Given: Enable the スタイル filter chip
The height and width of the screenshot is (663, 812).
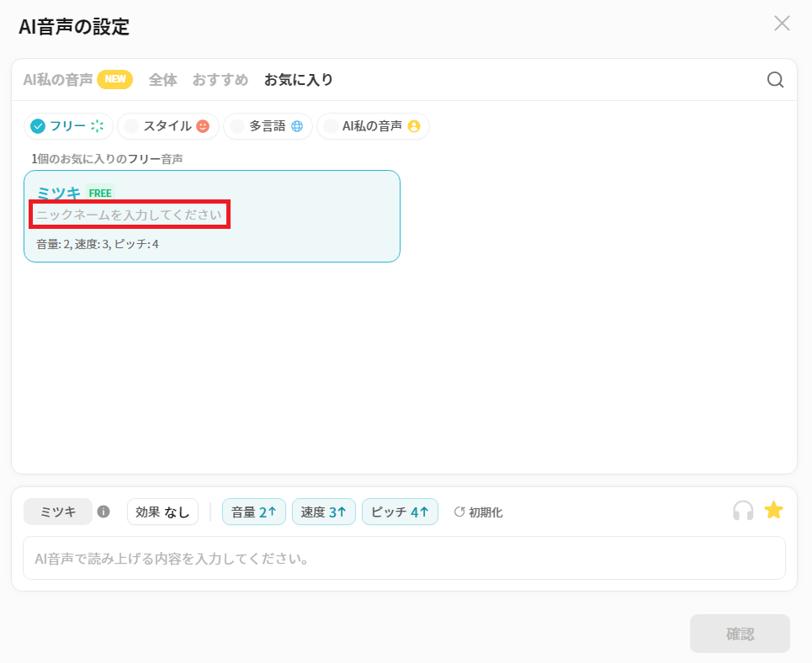Looking at the screenshot, I should [x=168, y=126].
